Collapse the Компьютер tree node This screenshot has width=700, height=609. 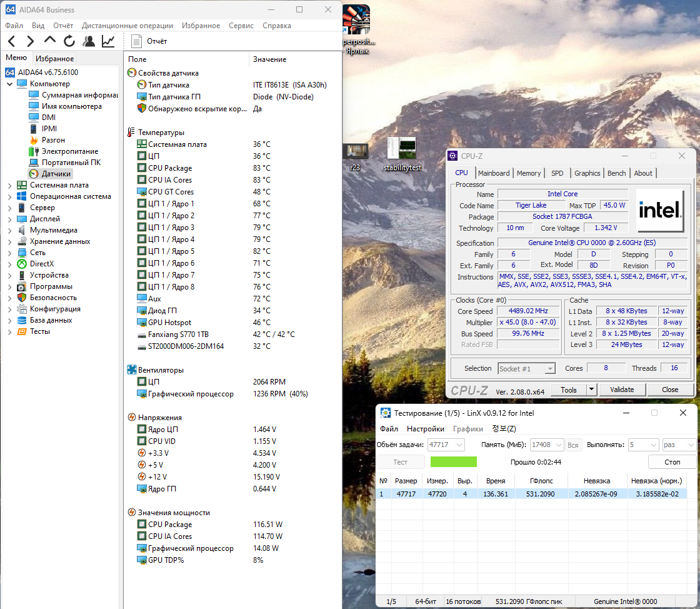(x=9, y=84)
